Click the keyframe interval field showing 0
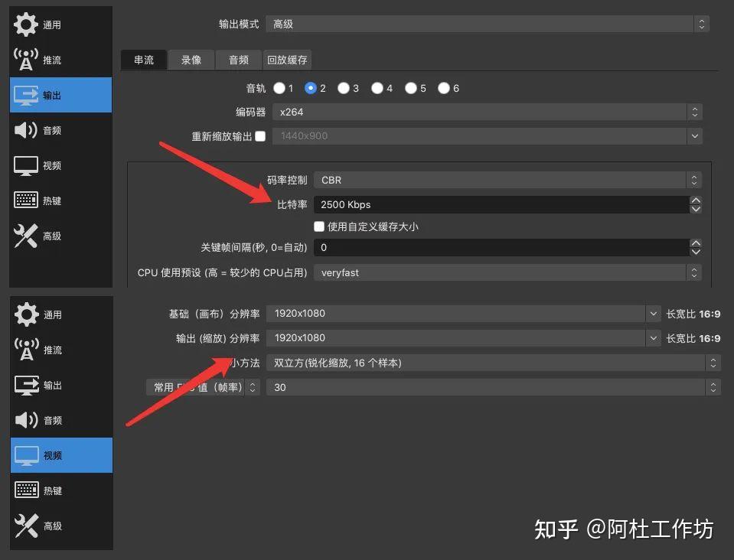This screenshot has width=734, height=560. click(x=501, y=247)
